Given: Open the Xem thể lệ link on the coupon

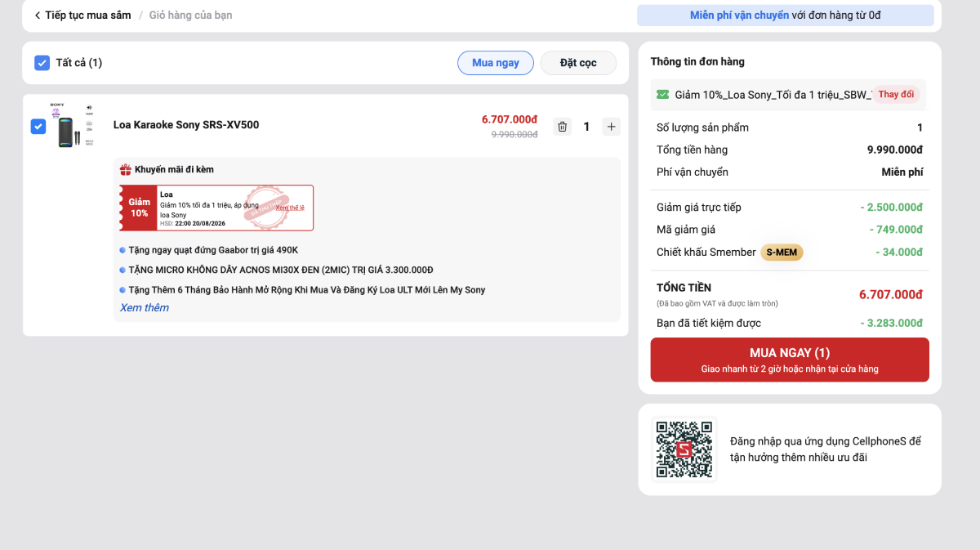Looking at the screenshot, I should coord(290,208).
